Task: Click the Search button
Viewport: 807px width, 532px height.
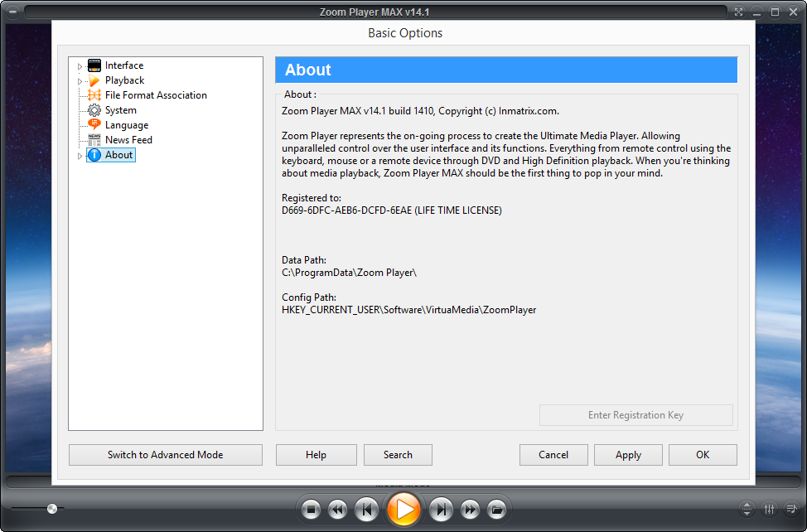Action: pos(398,455)
